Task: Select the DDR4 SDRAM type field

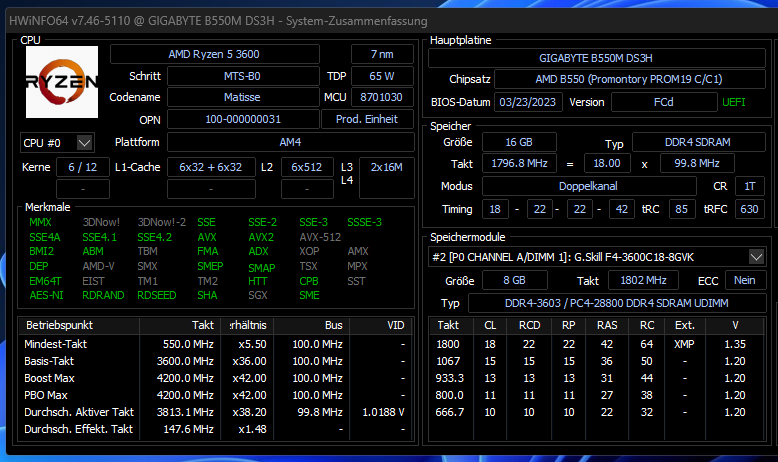Action: click(698, 142)
